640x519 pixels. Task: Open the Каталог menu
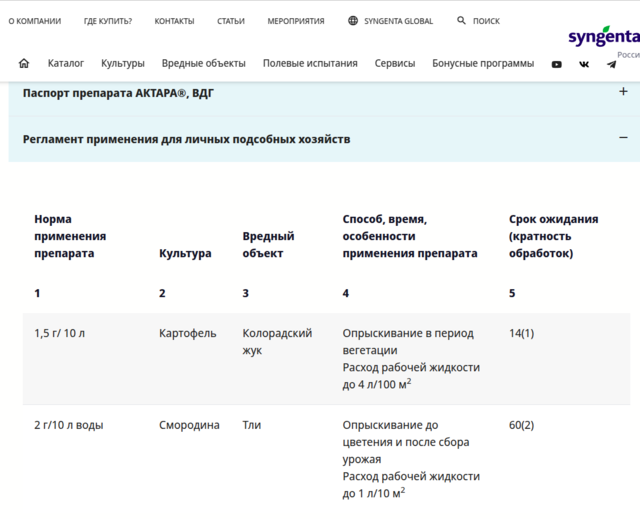[x=66, y=63]
